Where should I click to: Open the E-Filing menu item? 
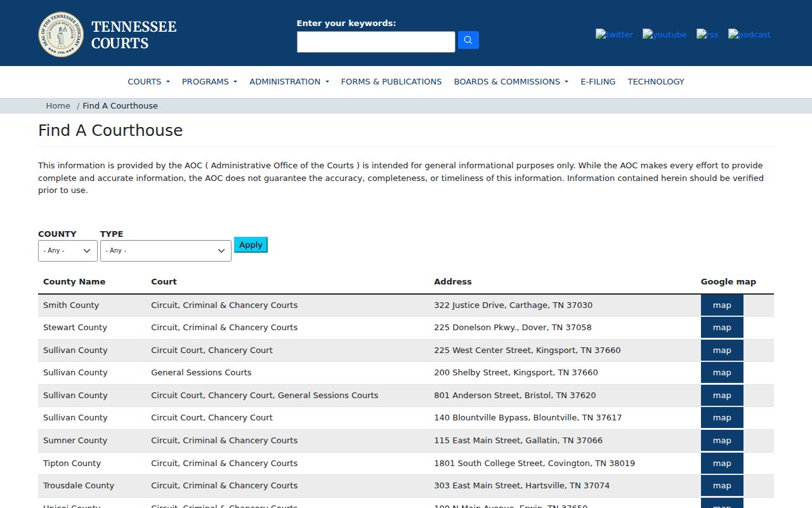[598, 81]
